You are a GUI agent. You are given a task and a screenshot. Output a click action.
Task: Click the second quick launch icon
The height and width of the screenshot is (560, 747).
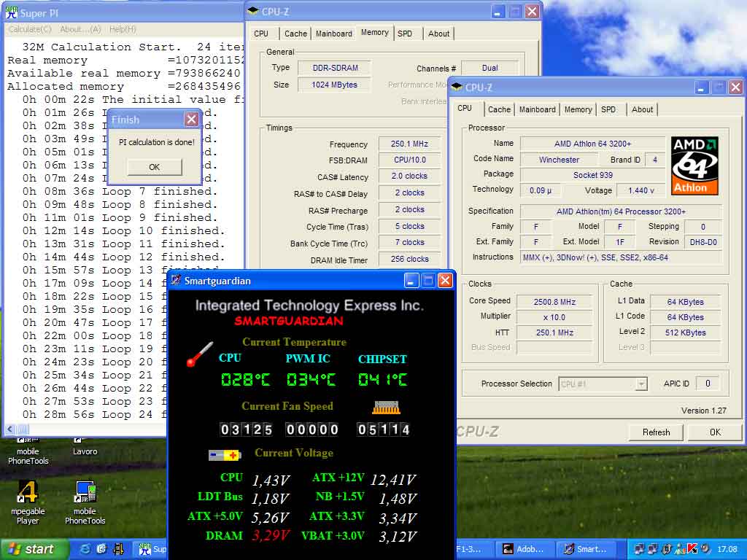point(101,549)
